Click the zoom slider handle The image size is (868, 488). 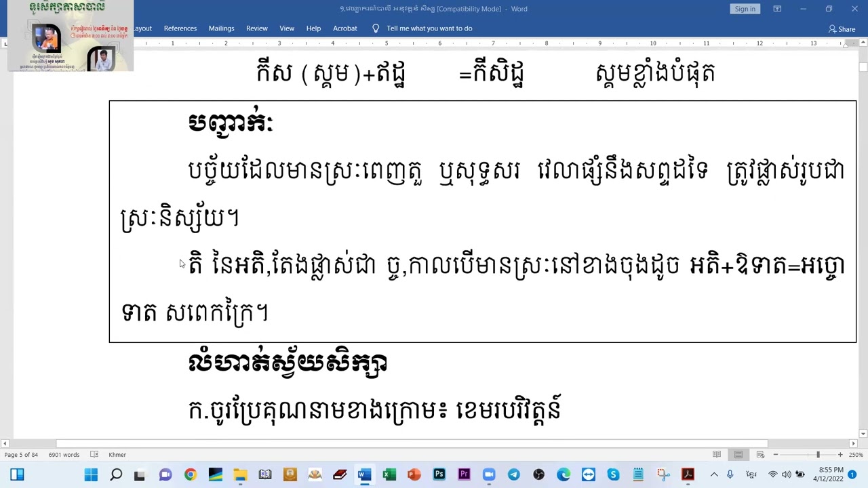tap(818, 455)
